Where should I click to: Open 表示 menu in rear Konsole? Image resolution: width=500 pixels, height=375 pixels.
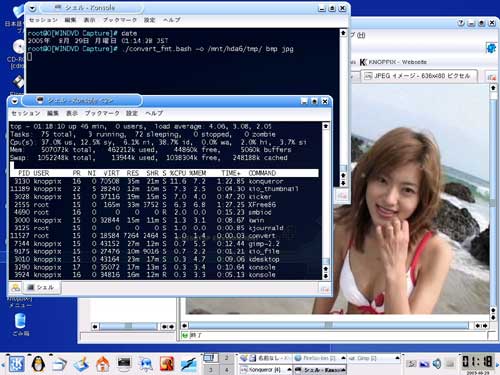89,20
